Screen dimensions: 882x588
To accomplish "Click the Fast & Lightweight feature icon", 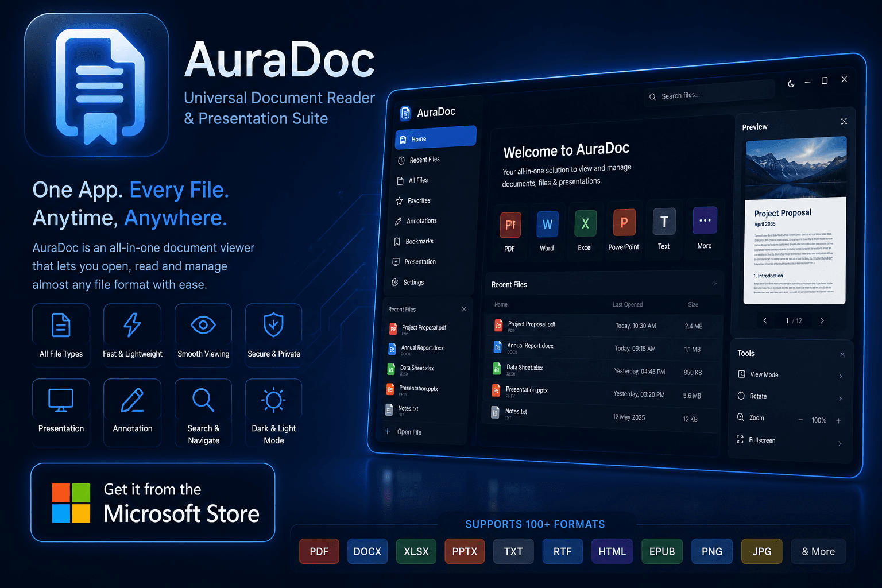I will (132, 325).
